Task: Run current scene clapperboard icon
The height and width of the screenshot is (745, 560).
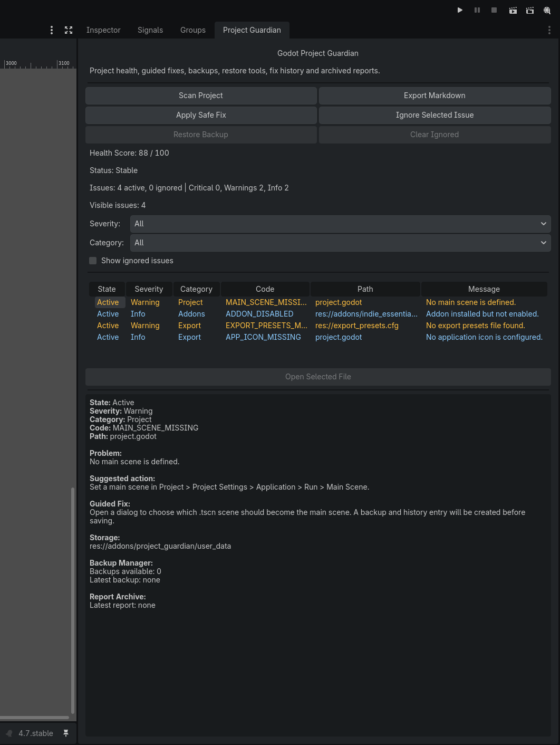Action: (513, 10)
